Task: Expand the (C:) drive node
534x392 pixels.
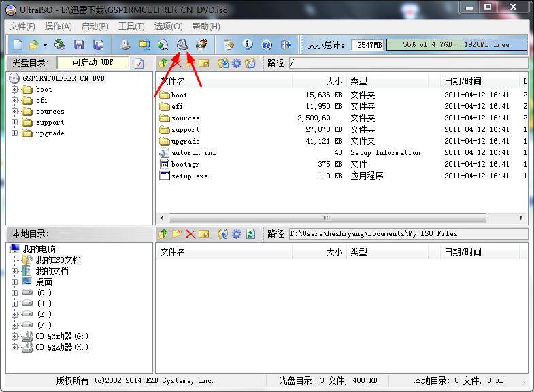Action: pos(14,293)
